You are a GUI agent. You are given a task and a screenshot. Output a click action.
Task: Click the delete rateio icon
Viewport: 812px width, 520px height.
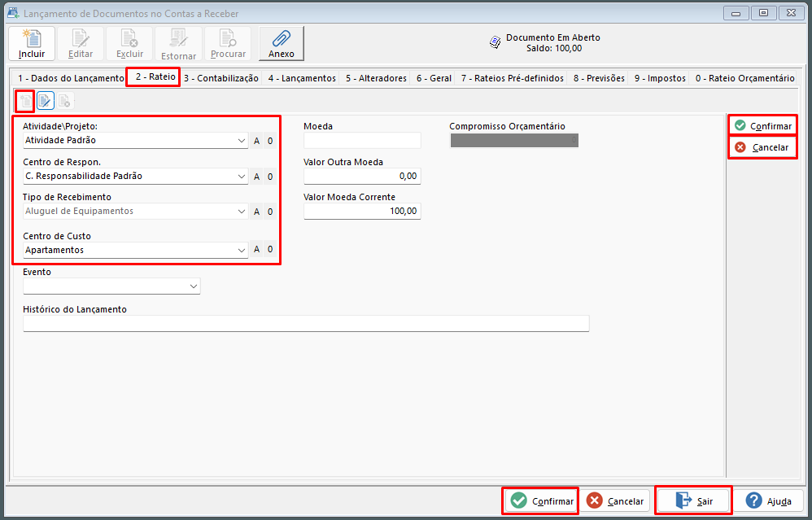(65, 100)
